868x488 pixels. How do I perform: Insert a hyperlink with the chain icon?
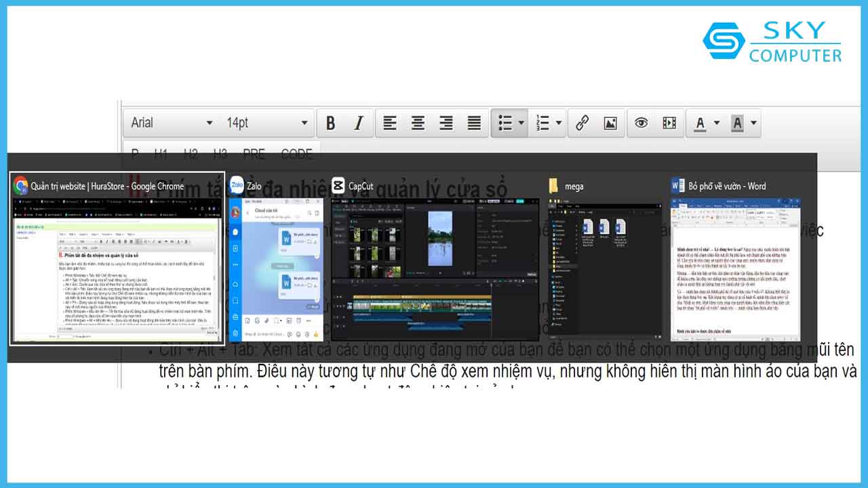[x=582, y=123]
